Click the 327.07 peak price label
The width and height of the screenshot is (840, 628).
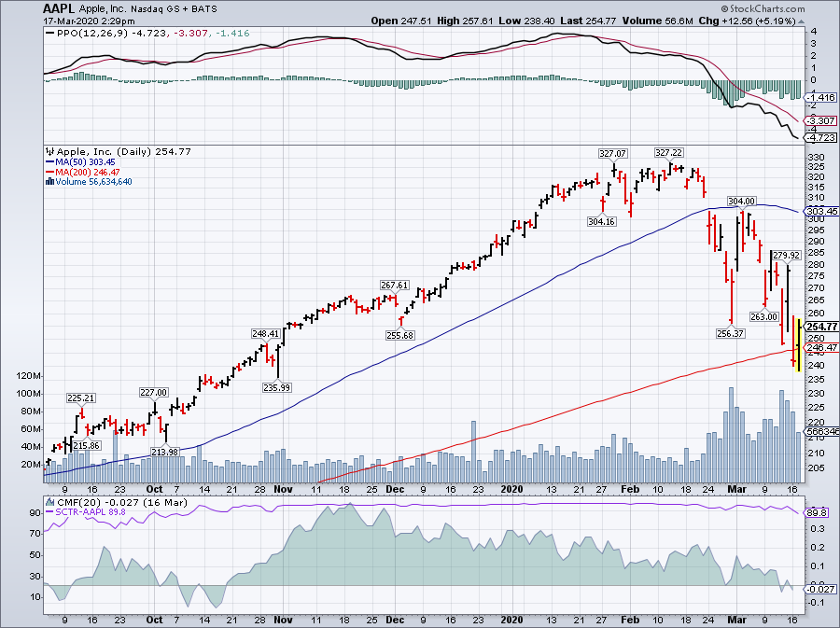point(612,154)
